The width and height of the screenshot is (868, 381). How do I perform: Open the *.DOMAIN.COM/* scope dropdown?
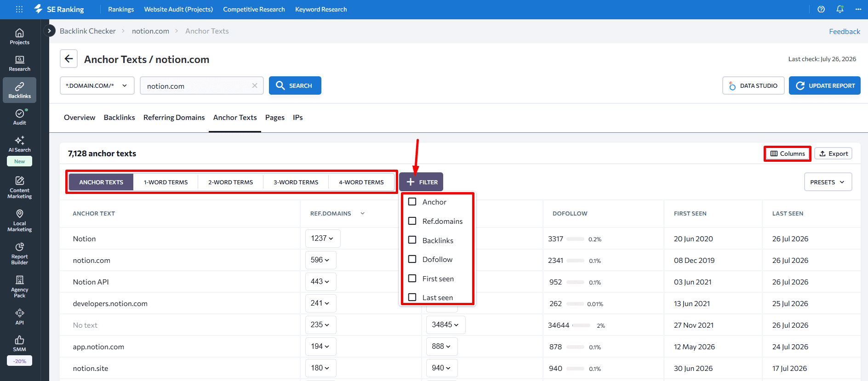[x=97, y=85]
